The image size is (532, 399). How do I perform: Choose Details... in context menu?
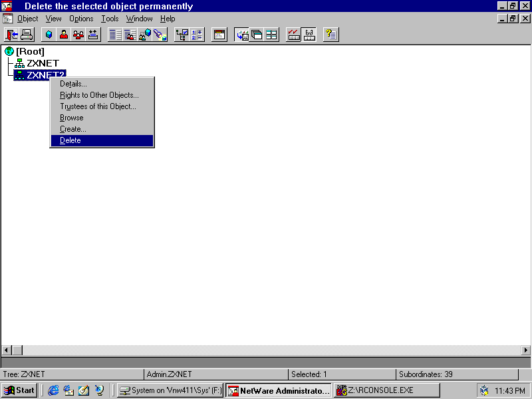[102, 84]
